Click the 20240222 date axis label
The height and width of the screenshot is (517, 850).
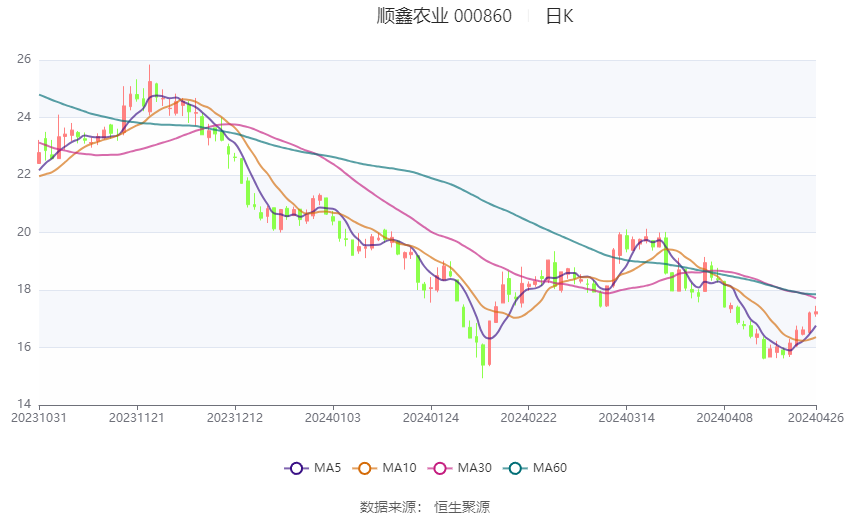coord(529,418)
